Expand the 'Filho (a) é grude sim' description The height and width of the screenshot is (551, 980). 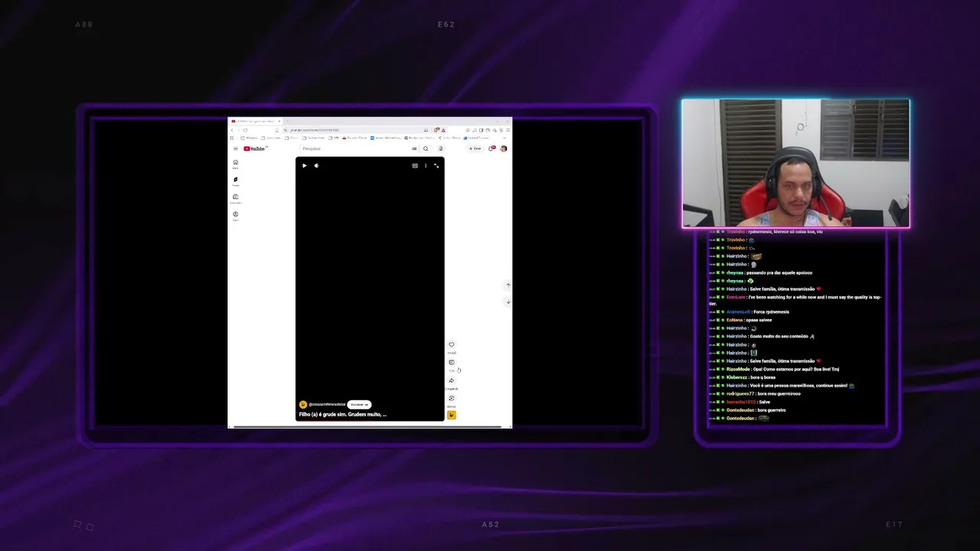[343, 415]
